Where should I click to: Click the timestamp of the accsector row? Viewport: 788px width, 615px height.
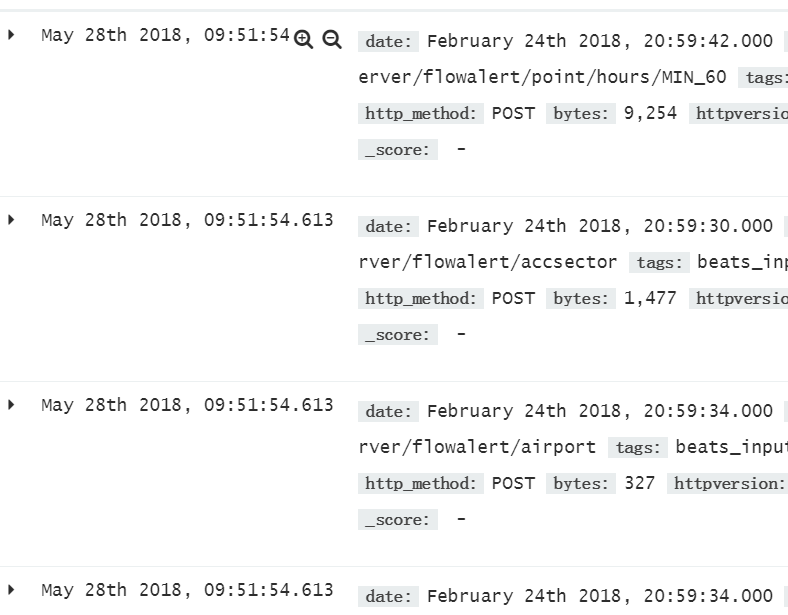[x=187, y=220]
